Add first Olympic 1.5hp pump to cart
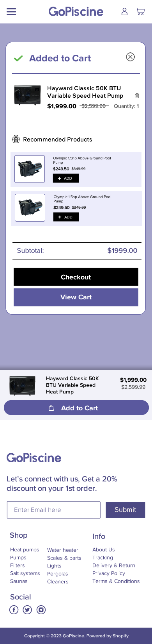 [x=66, y=178]
